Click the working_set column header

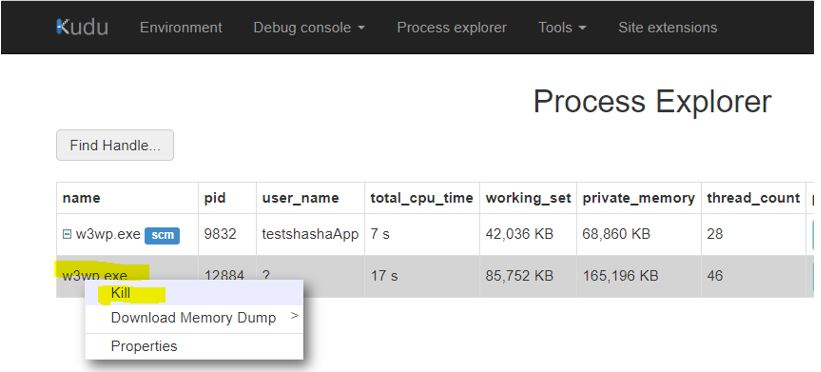click(x=528, y=198)
